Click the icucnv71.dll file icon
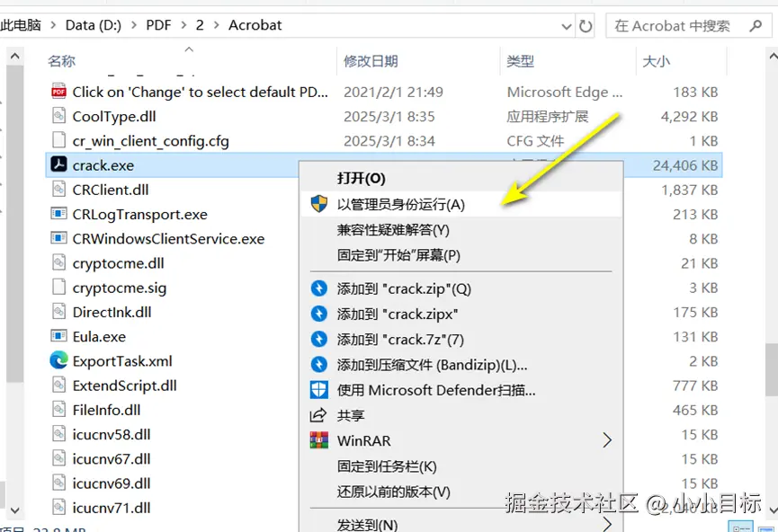 point(58,507)
